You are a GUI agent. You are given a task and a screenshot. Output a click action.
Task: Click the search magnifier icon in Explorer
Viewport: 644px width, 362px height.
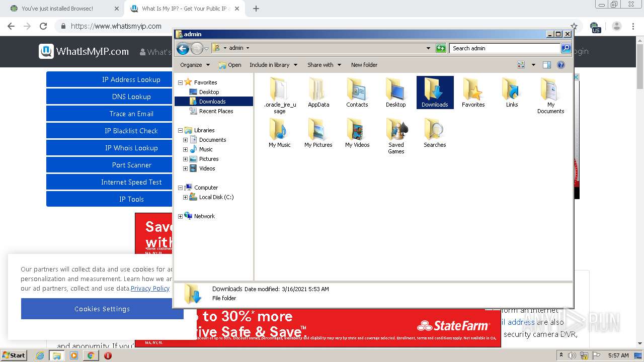tap(566, 48)
